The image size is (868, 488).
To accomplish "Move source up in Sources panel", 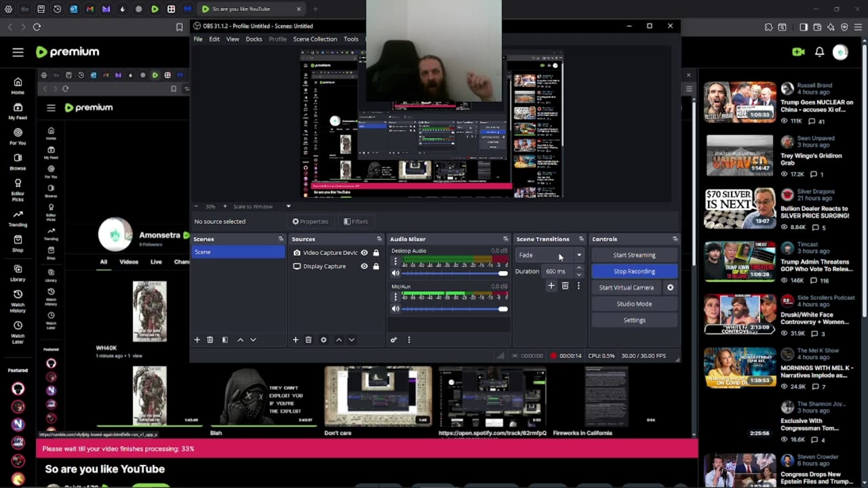I will (x=339, y=340).
